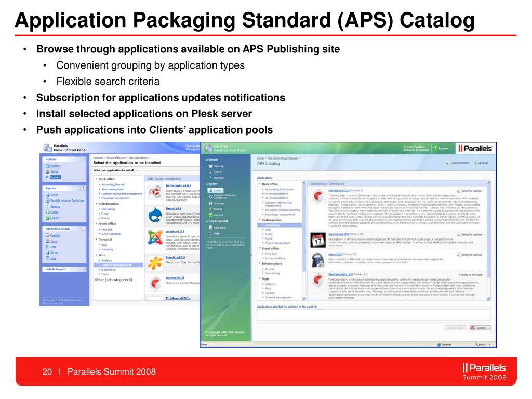Select the WebCalendar application icon
532x399 pixels.
(318, 280)
